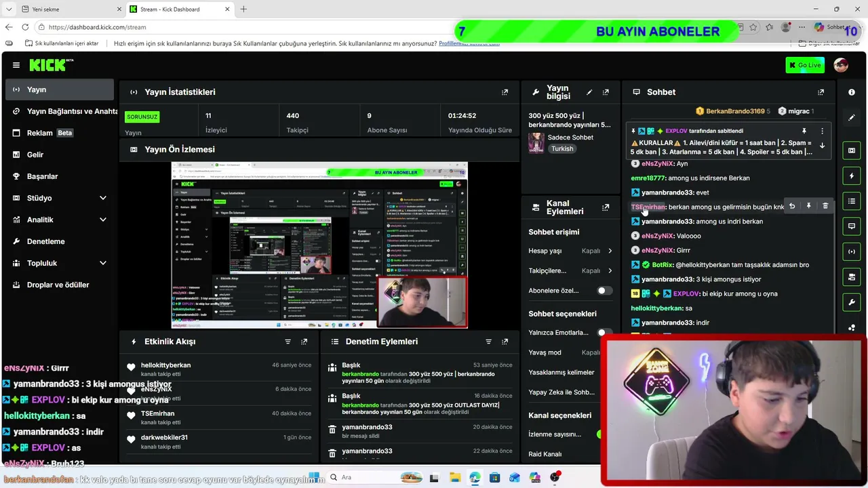The image size is (868, 488).
Task: Open the Windows Start menu
Action: pyautogui.click(x=314, y=477)
